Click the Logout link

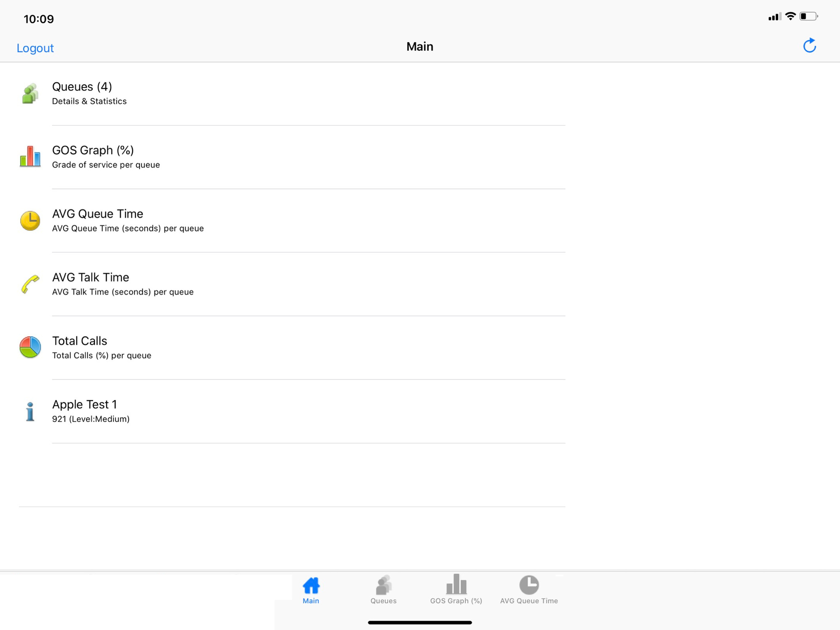click(x=35, y=48)
